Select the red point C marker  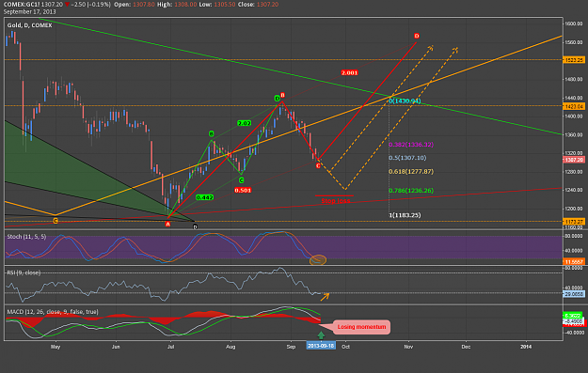click(x=318, y=165)
